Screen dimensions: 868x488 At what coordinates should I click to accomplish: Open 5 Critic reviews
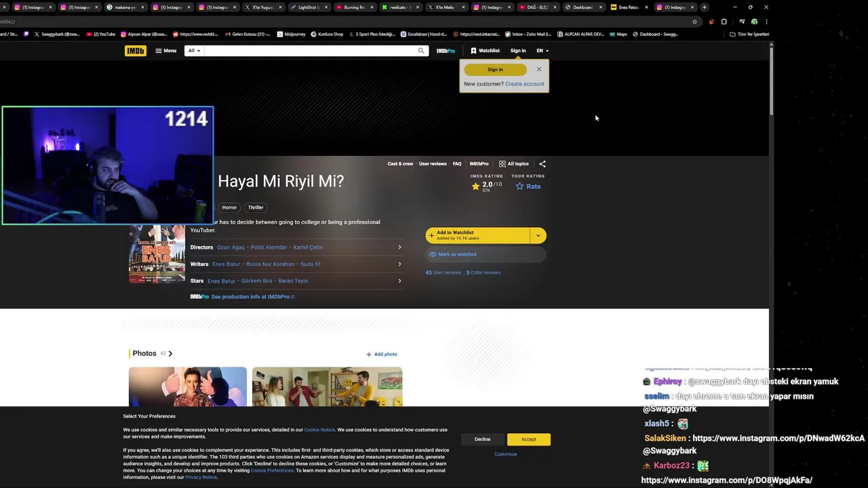tap(484, 272)
